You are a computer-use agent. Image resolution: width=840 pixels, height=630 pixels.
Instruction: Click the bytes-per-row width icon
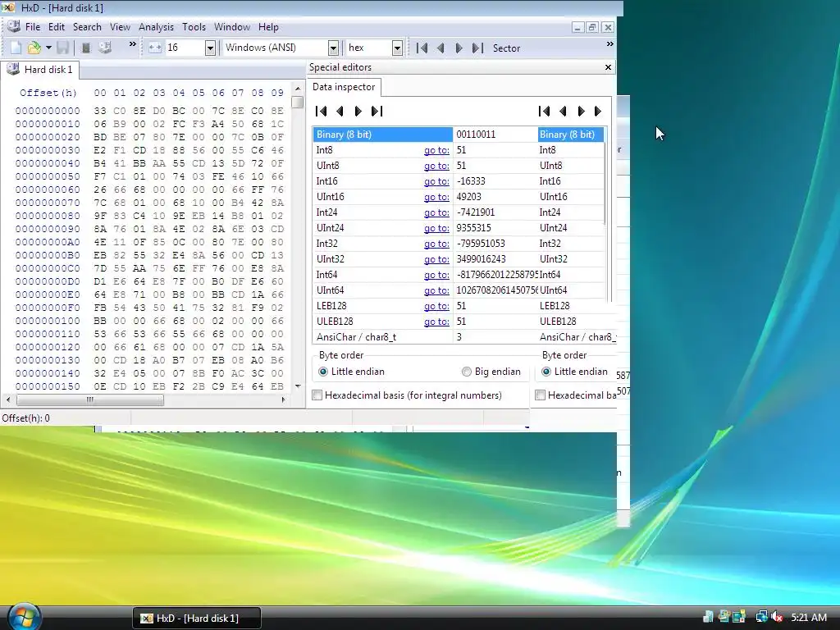tap(155, 48)
